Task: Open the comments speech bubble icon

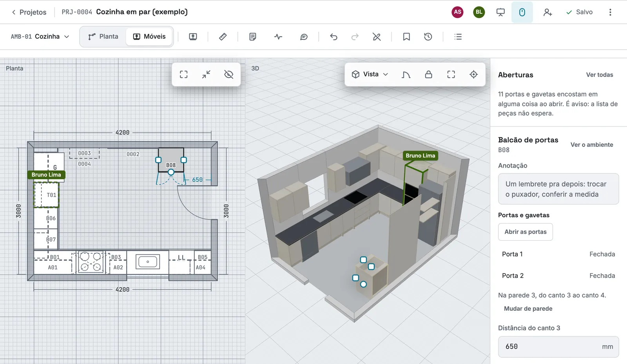Action: (304, 36)
